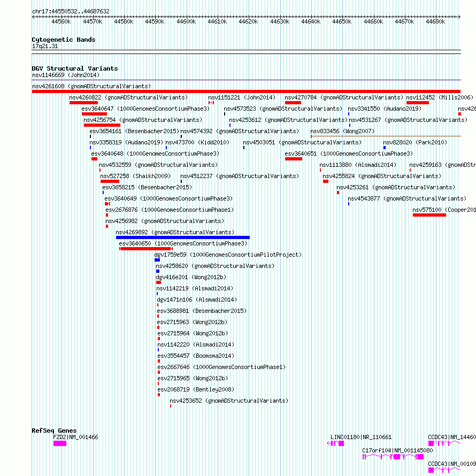Click the 44620k ruler position
476x476 pixels.
point(248,21)
